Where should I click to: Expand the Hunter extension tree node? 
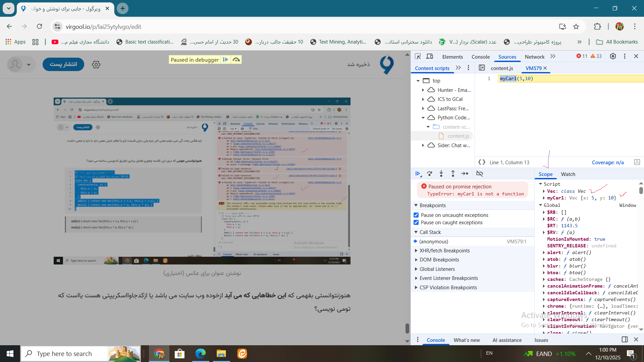[423, 90]
